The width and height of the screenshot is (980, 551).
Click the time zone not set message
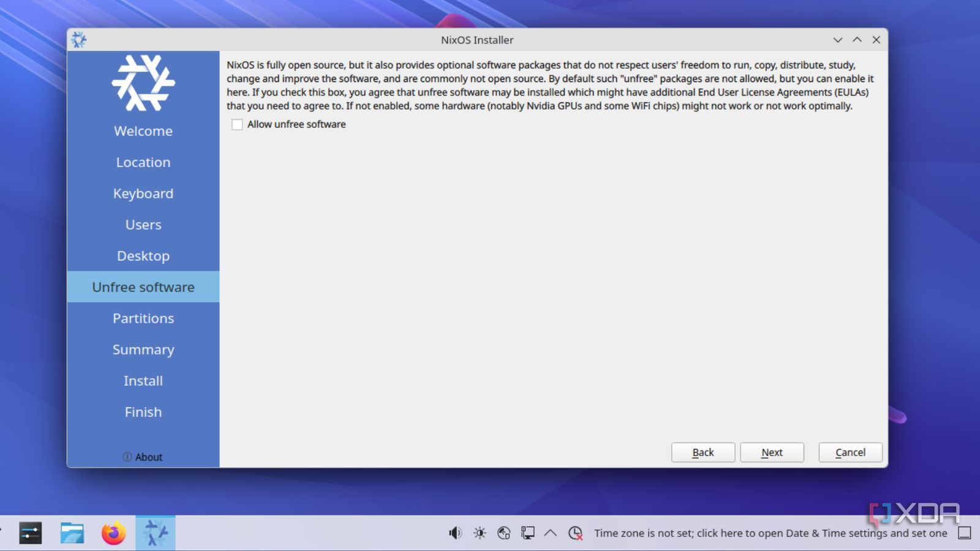pos(771,533)
